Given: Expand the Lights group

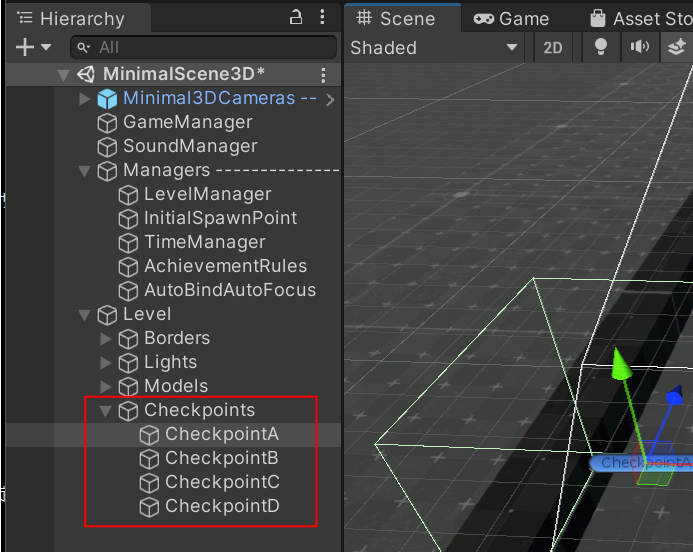Looking at the screenshot, I should click(105, 362).
